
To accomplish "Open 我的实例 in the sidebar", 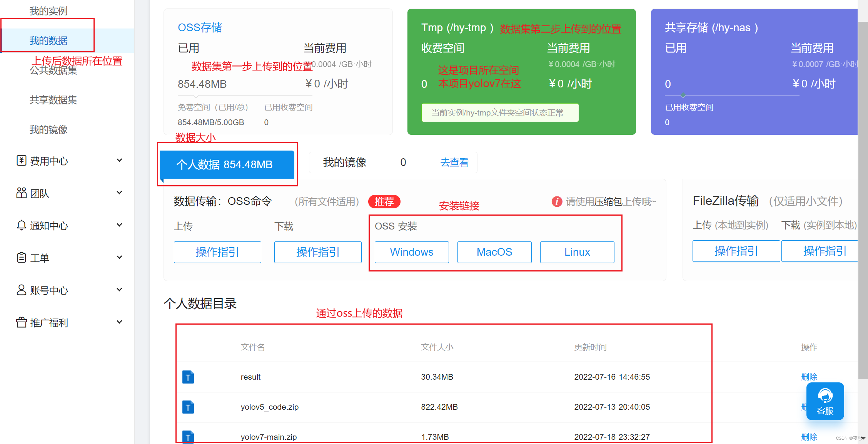I will 48,11.
